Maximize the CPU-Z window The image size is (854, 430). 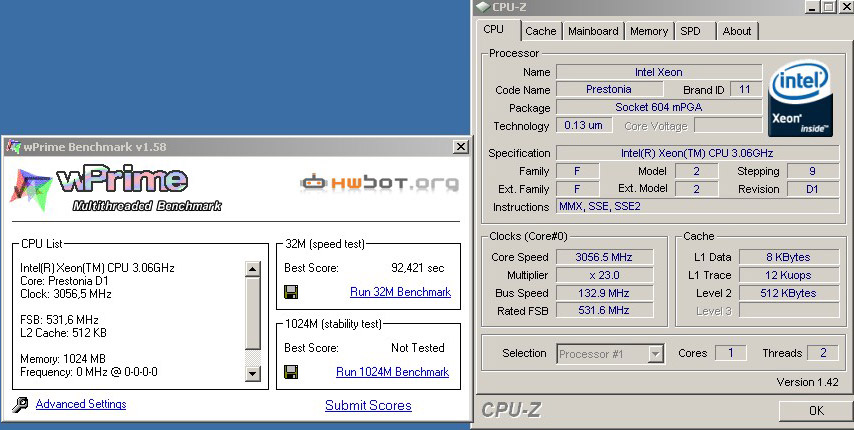coord(829,7)
